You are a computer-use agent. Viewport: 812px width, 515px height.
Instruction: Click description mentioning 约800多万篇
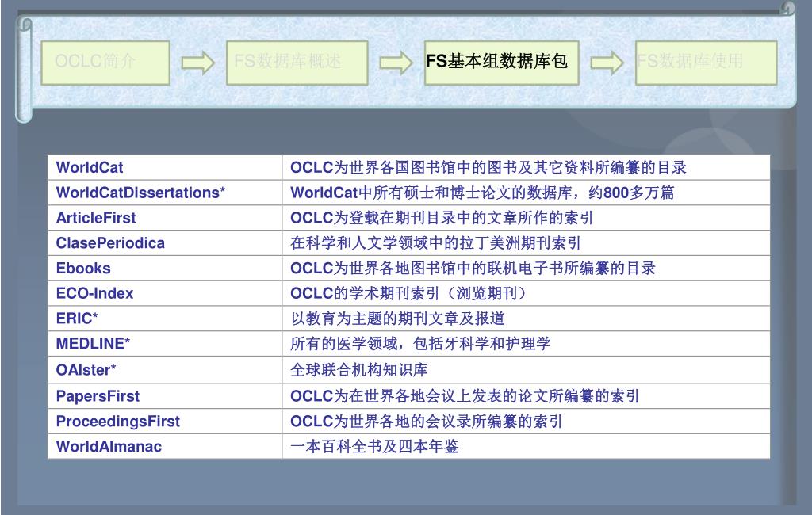pos(482,193)
